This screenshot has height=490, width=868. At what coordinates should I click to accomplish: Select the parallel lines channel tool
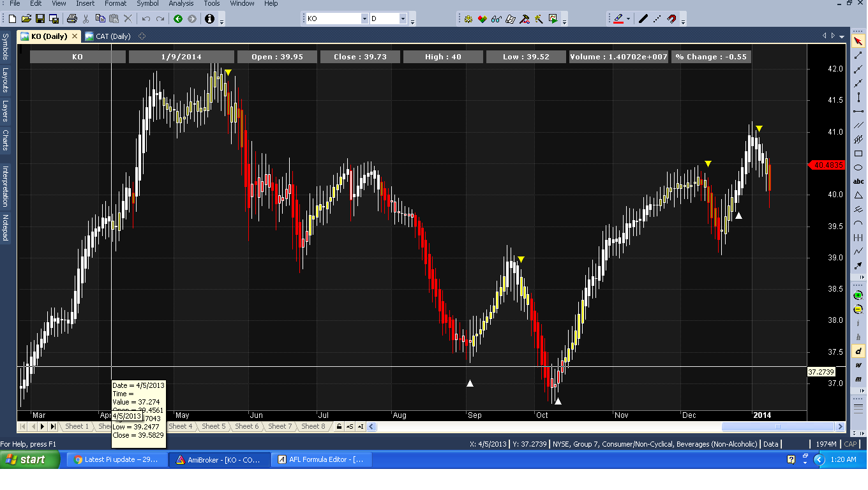tap(858, 126)
